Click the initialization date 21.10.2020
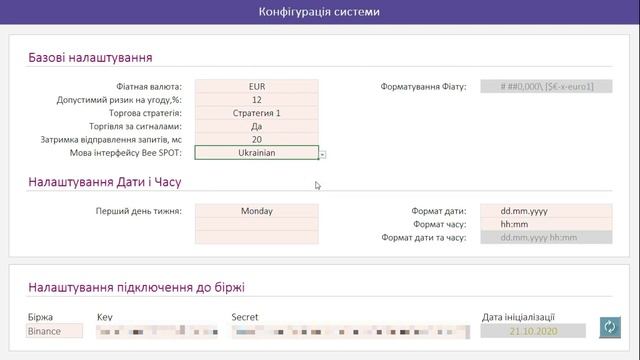The image size is (640, 360). click(x=533, y=331)
